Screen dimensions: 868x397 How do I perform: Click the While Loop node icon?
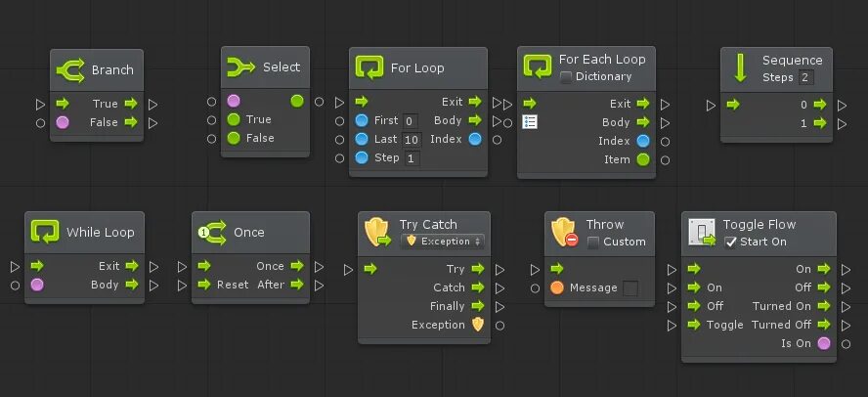(45, 232)
